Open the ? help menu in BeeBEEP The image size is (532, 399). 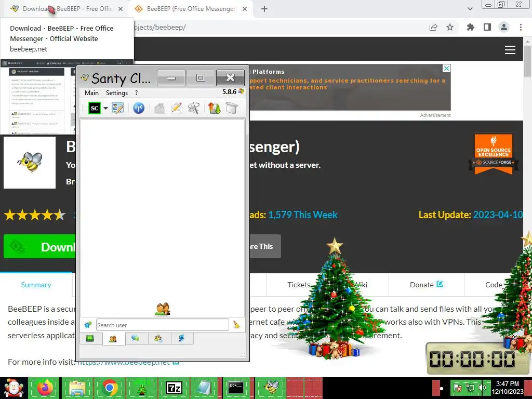pos(137,92)
